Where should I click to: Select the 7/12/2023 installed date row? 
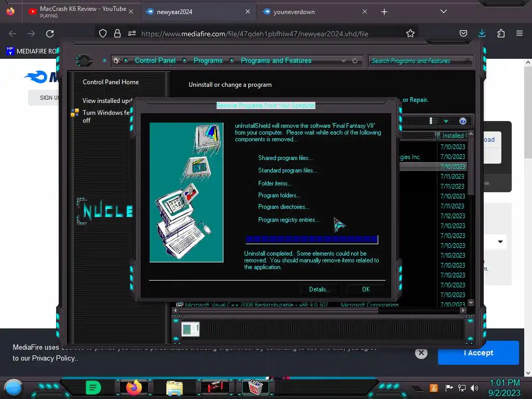(453, 216)
